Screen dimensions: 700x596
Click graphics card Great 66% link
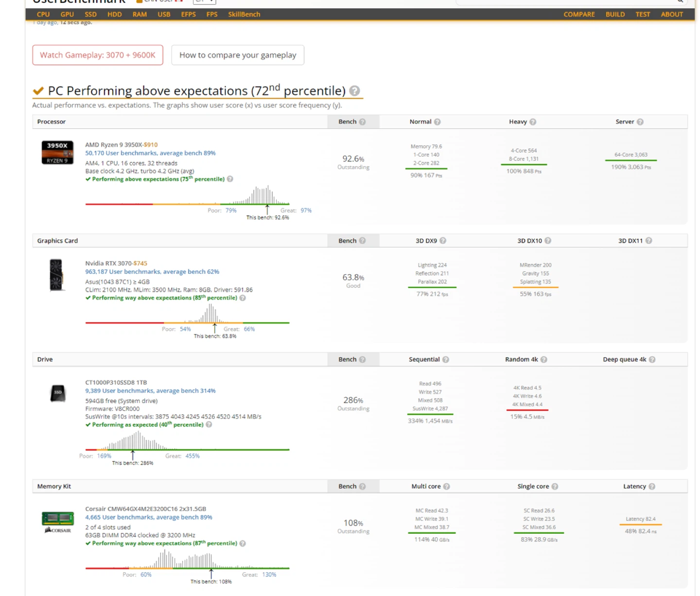pyautogui.click(x=249, y=329)
